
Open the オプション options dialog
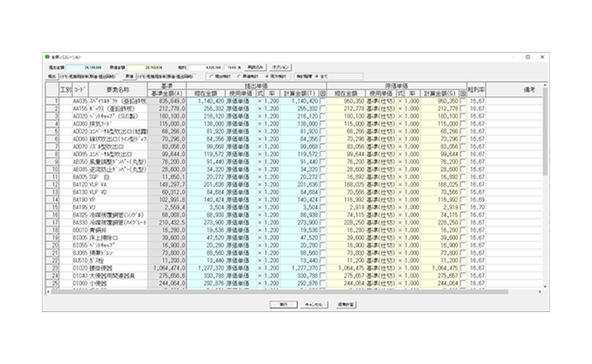point(280,67)
